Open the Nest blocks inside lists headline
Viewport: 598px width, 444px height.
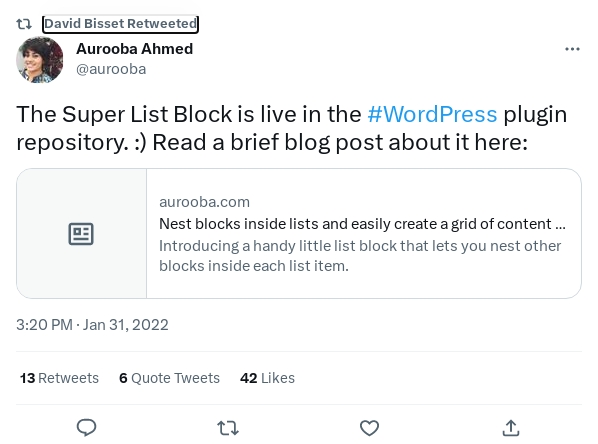(362, 224)
